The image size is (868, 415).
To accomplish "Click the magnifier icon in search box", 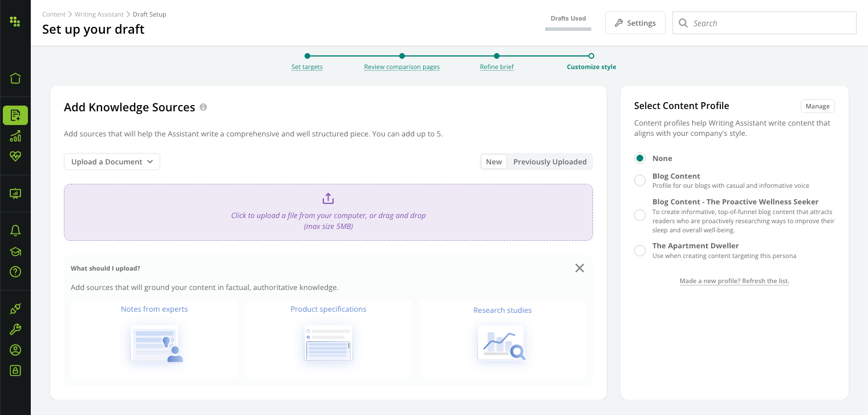I will (683, 23).
